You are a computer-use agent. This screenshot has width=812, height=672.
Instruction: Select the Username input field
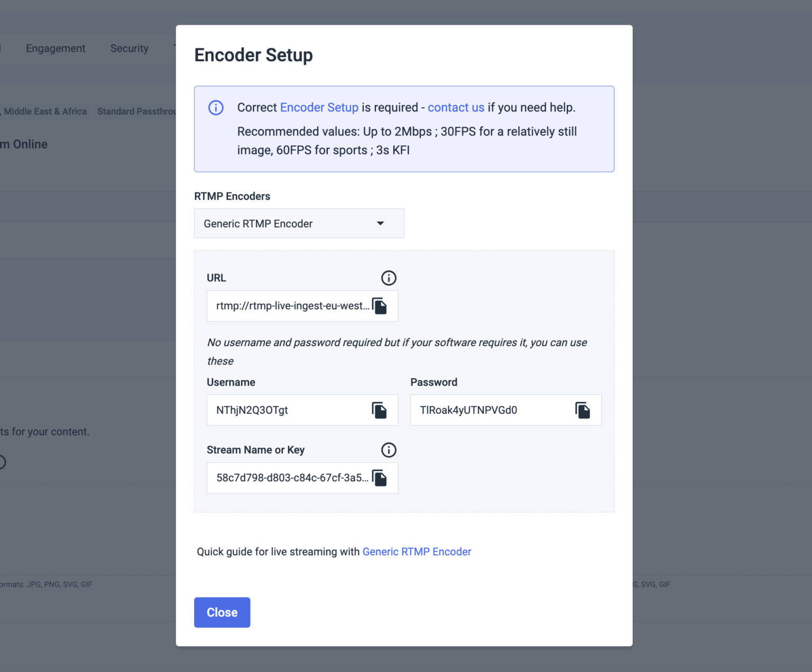[x=285, y=409]
